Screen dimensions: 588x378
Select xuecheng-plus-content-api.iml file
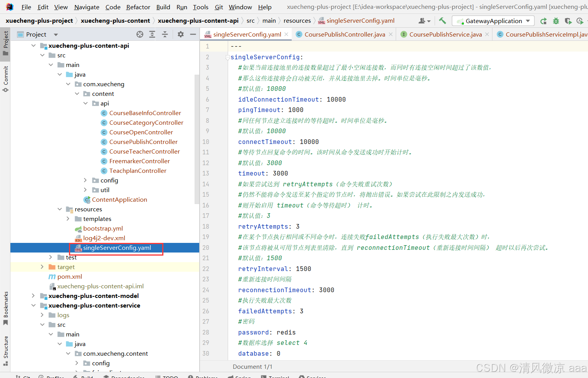100,286
